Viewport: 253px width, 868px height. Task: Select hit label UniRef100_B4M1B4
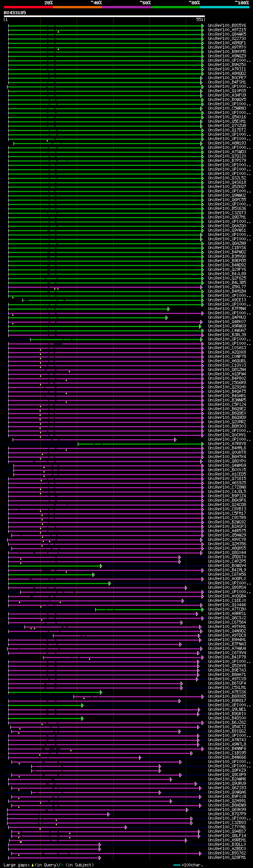pyautogui.click(x=227, y=291)
